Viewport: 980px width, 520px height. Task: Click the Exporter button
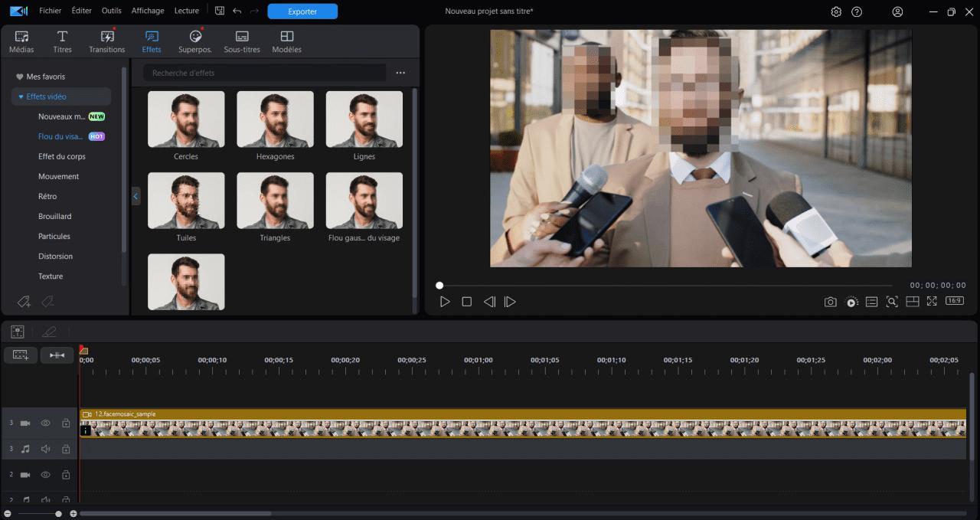pos(302,11)
